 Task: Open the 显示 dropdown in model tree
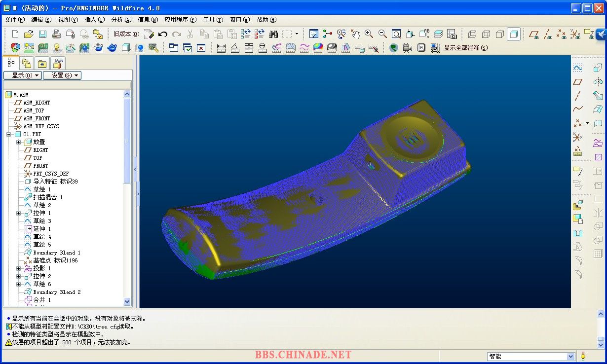pyautogui.click(x=23, y=75)
